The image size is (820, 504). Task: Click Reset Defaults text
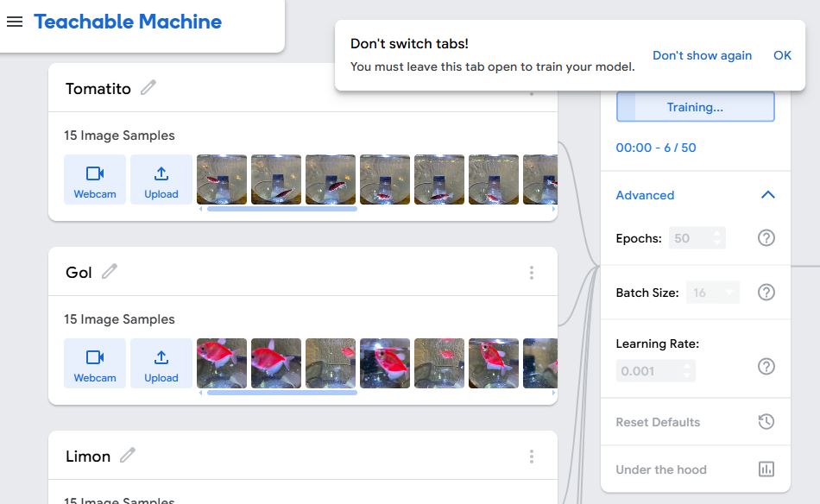tap(658, 422)
